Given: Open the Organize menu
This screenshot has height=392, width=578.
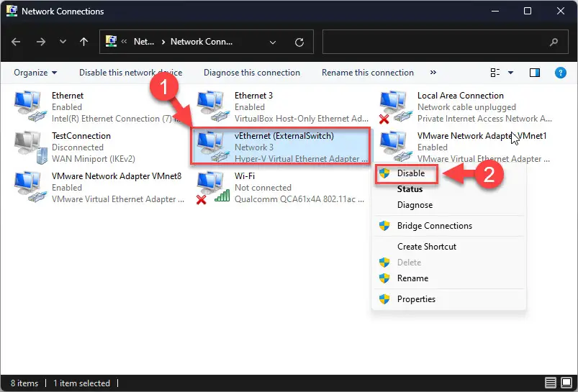Looking at the screenshot, I should 35,73.
